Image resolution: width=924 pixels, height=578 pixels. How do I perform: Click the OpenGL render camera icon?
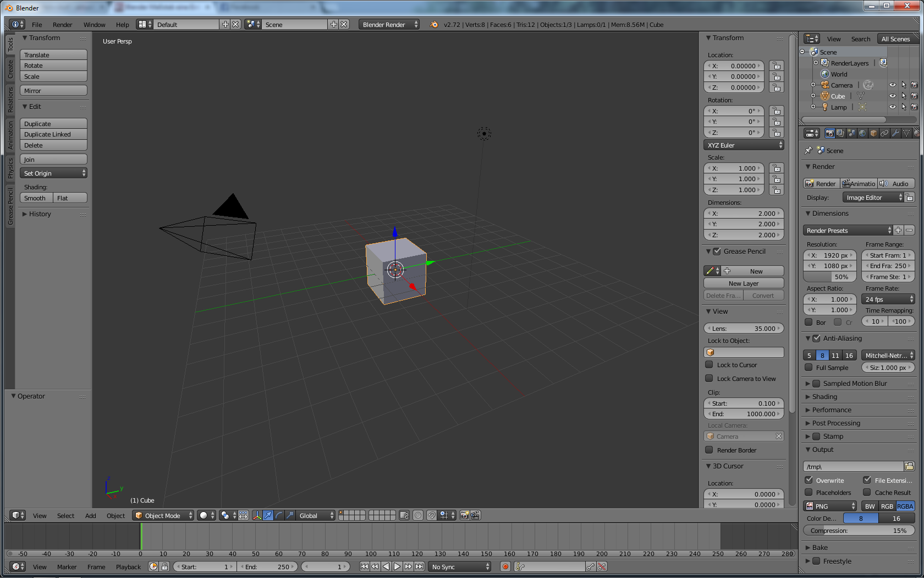coord(465,516)
